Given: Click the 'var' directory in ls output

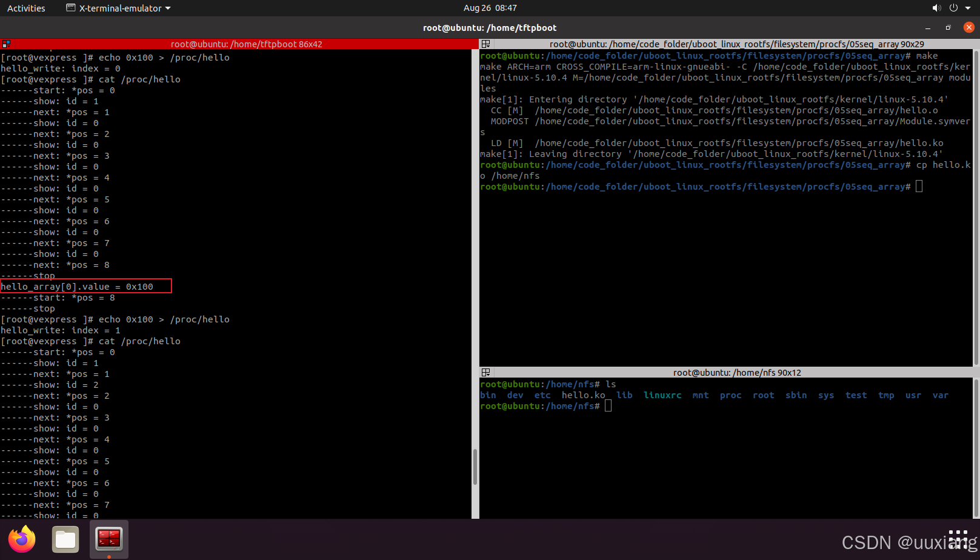Looking at the screenshot, I should [x=941, y=395].
